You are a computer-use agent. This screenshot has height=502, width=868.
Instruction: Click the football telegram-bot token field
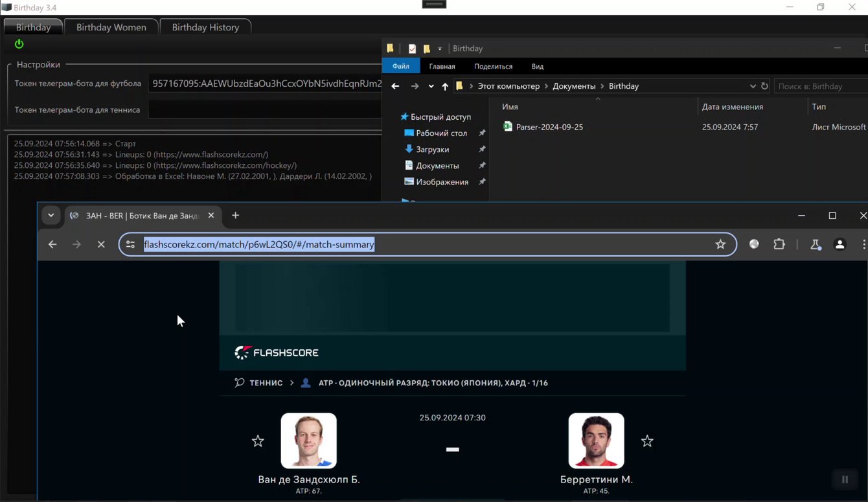(x=266, y=83)
